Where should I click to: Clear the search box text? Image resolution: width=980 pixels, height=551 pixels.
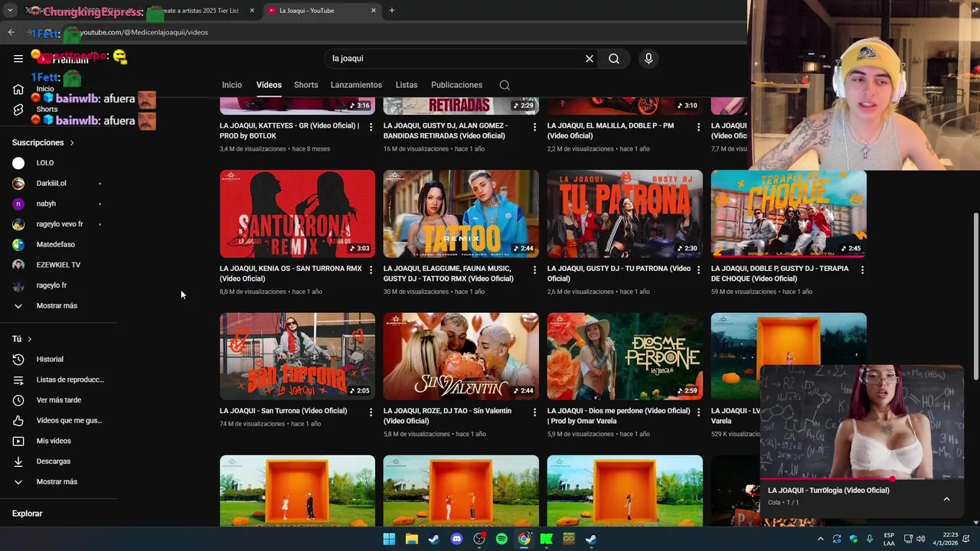point(590,58)
